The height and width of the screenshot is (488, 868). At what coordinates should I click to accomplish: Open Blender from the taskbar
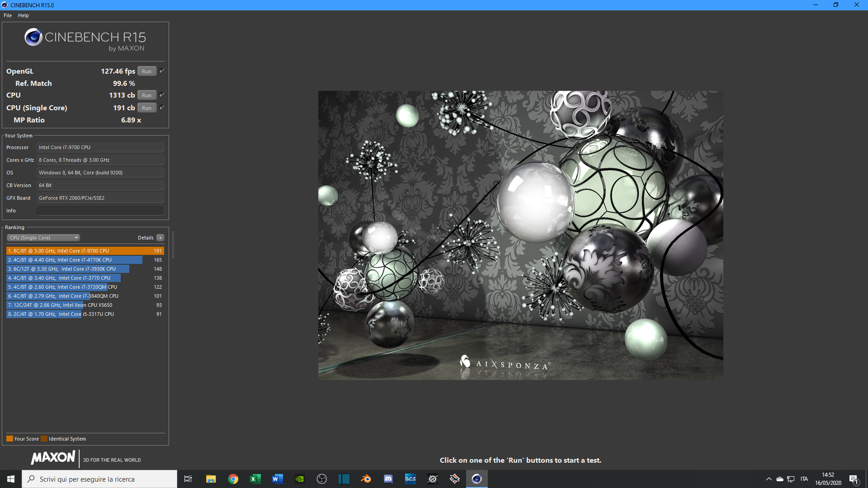coord(366,479)
